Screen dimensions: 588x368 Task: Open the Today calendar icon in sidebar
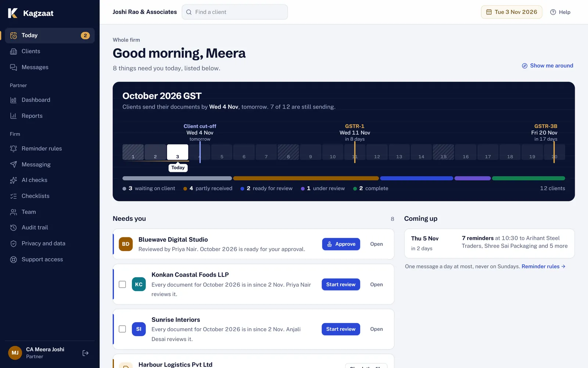[14, 35]
